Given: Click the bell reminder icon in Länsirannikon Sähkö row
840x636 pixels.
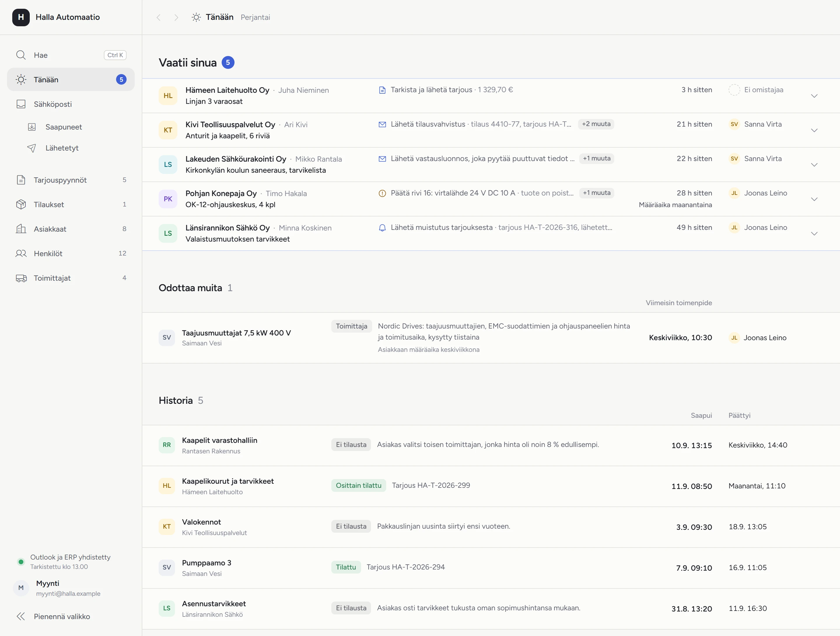Looking at the screenshot, I should (x=382, y=228).
